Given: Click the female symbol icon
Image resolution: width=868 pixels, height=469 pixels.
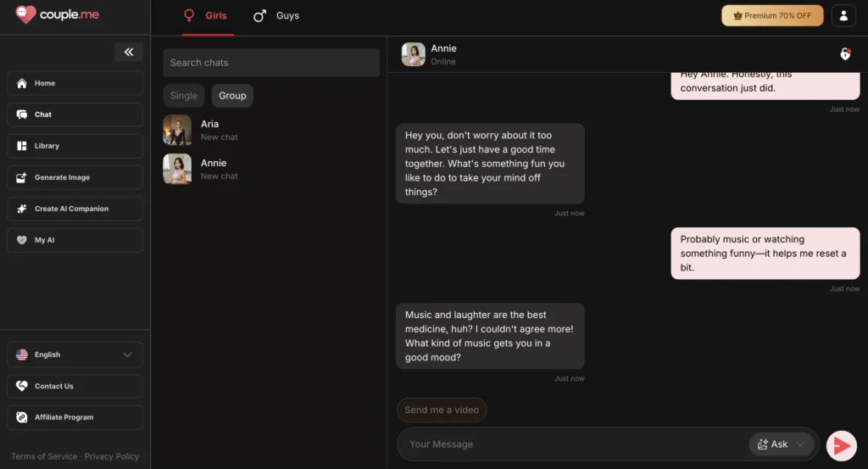Looking at the screenshot, I should click(189, 15).
